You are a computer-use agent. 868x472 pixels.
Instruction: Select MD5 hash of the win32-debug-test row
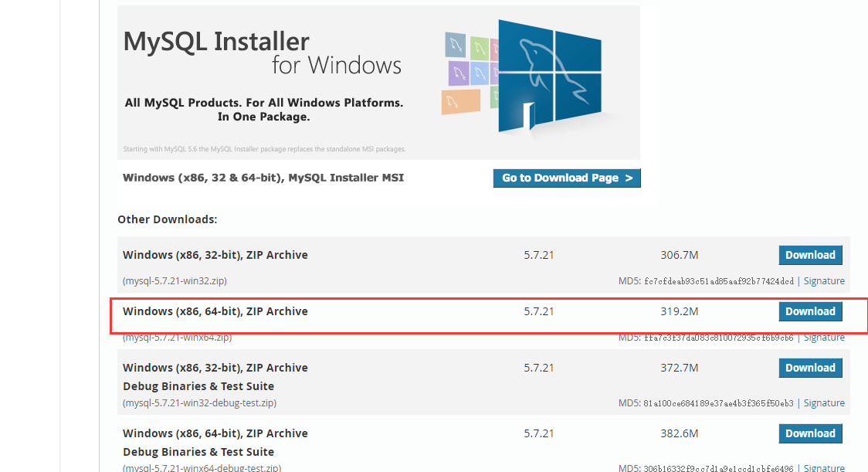718,403
